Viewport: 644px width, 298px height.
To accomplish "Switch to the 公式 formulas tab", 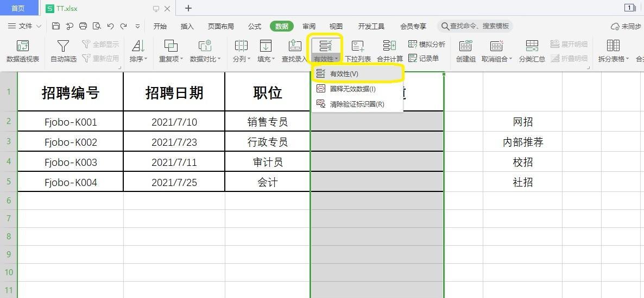I will [x=255, y=26].
